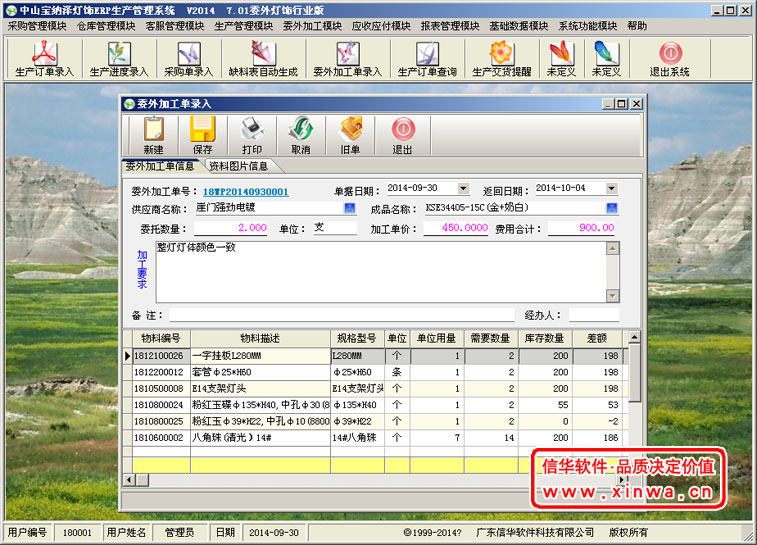Open 缺料表自动生成 tool
This screenshot has height=545, width=757.
pos(263,59)
